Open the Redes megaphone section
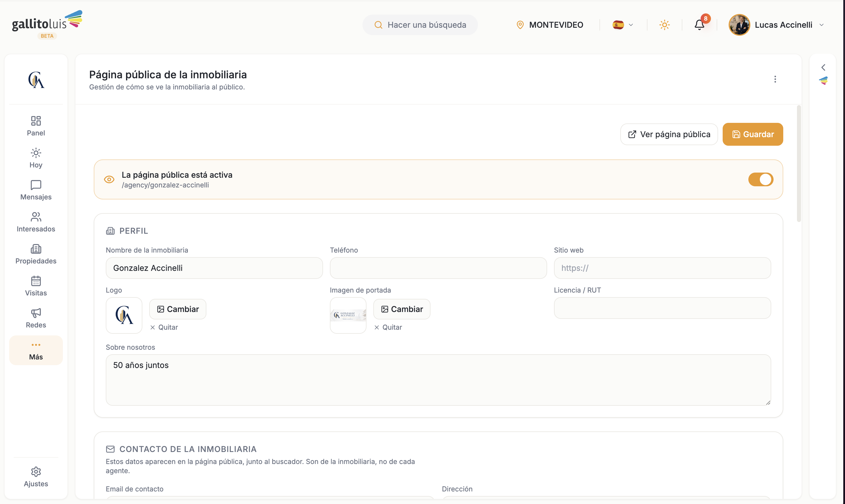Screen dimensions: 845x504 (36, 318)
